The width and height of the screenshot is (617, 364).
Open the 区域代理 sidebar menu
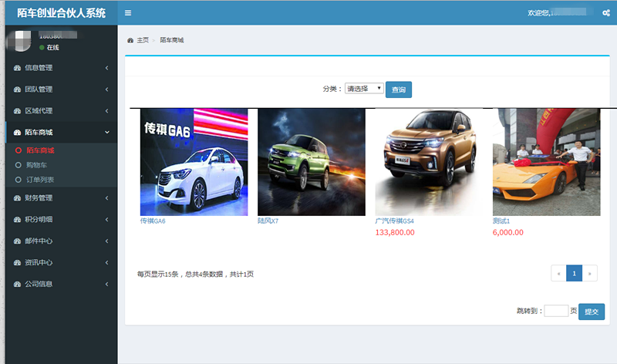pos(62,111)
